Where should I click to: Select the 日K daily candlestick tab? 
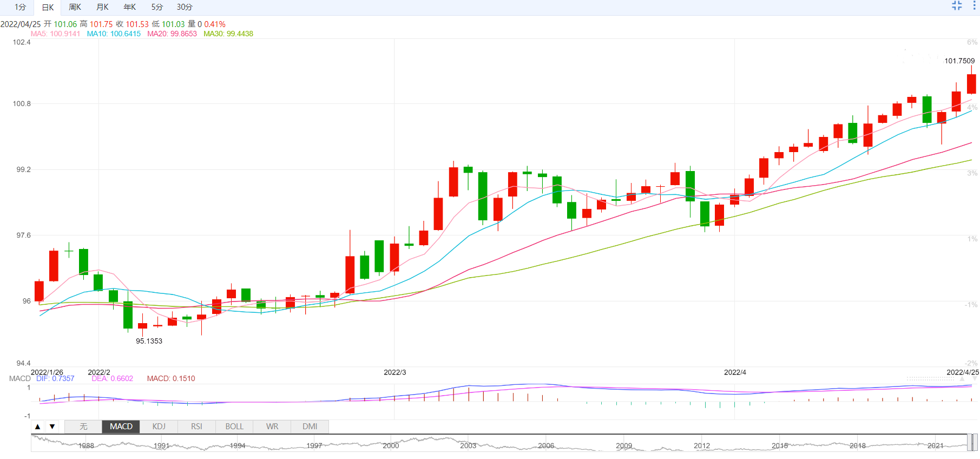click(x=48, y=7)
